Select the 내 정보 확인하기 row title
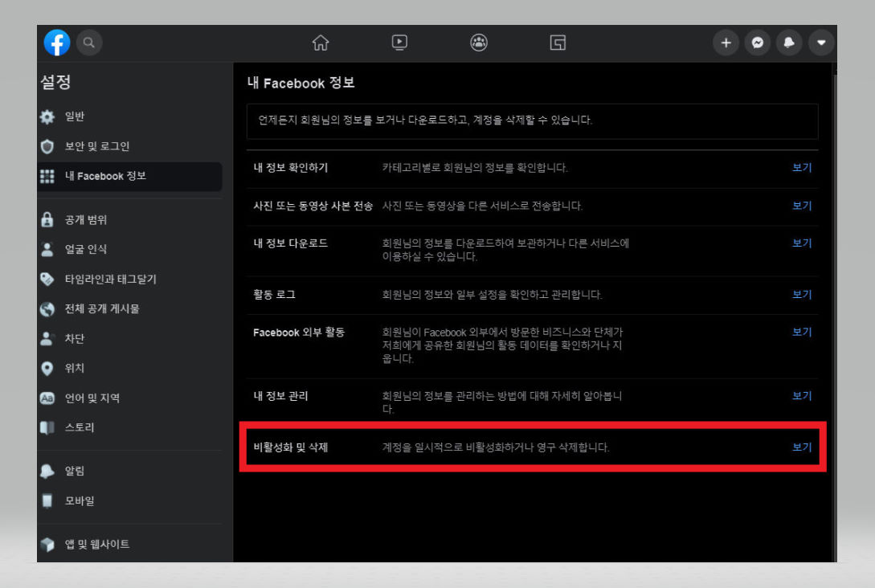The width and height of the screenshot is (875, 588). pyautogui.click(x=291, y=167)
